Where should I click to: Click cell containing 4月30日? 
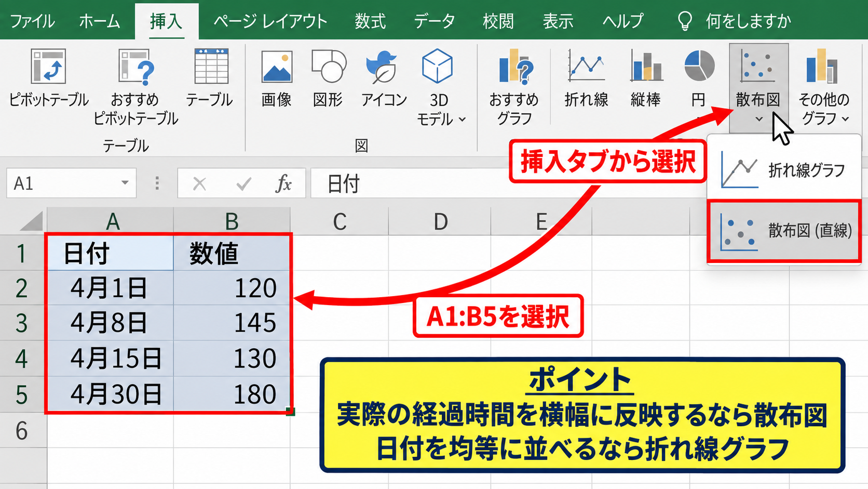pyautogui.click(x=111, y=394)
